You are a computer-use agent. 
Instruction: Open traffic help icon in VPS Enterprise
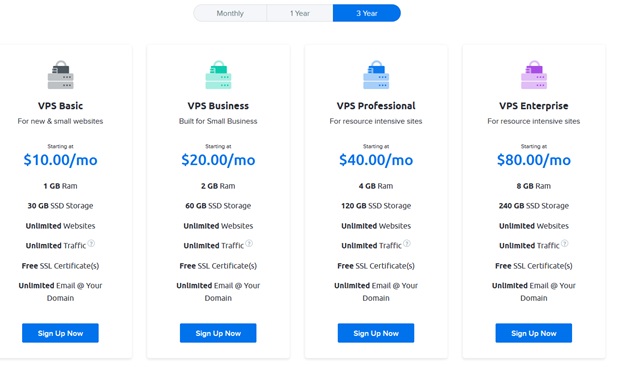pyautogui.click(x=565, y=243)
